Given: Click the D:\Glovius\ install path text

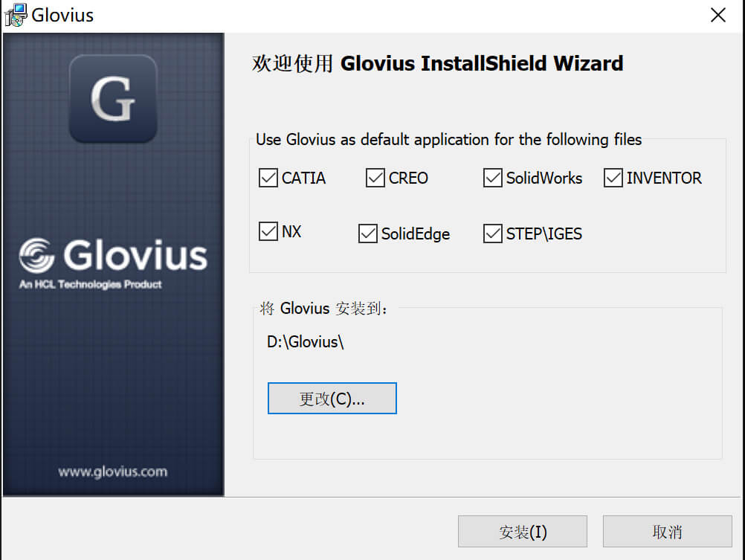Looking at the screenshot, I should [x=306, y=342].
